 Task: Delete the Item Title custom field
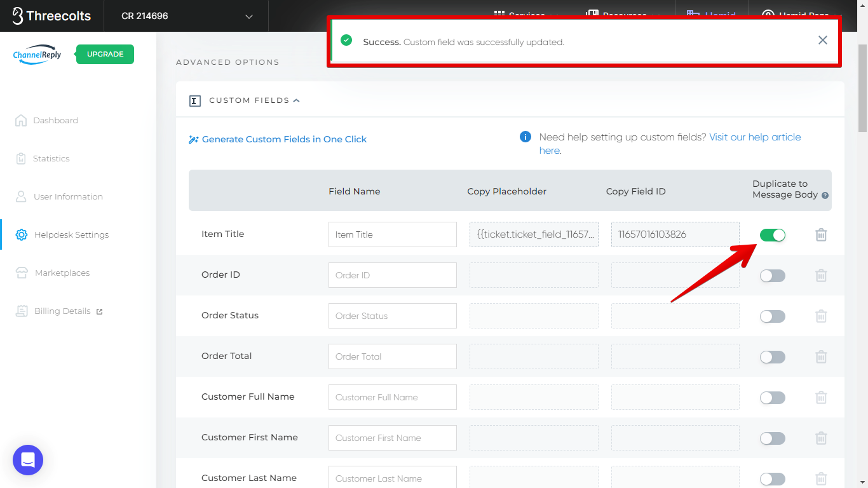(821, 234)
